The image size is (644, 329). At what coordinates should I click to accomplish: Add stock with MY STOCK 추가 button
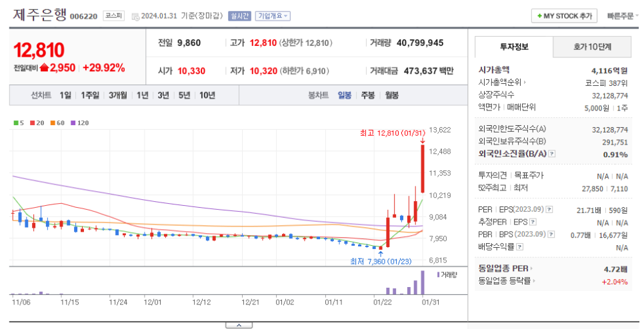pyautogui.click(x=564, y=16)
